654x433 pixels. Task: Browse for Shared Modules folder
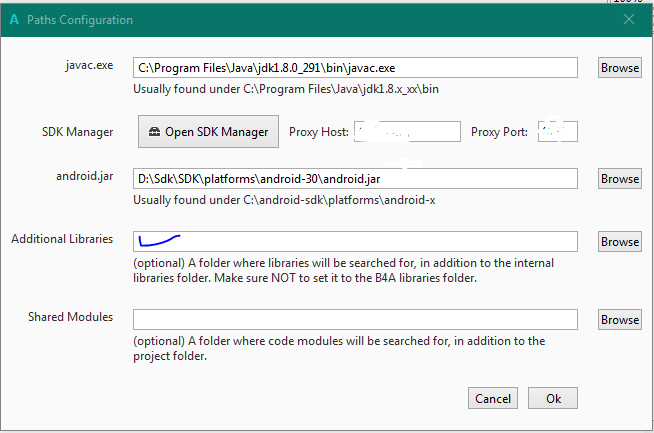619,320
